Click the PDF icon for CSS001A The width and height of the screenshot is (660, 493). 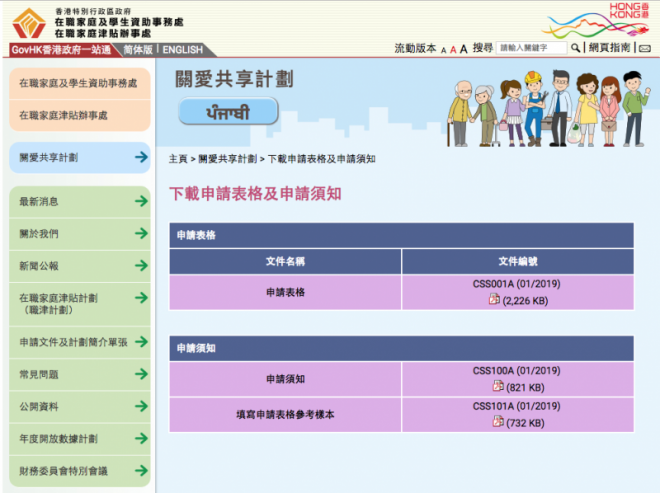(494, 299)
